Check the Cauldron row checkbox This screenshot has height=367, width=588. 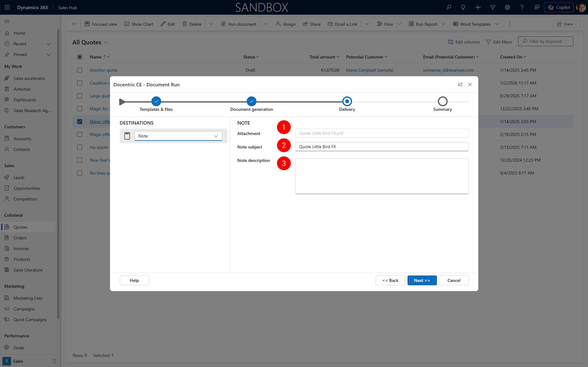click(x=80, y=83)
